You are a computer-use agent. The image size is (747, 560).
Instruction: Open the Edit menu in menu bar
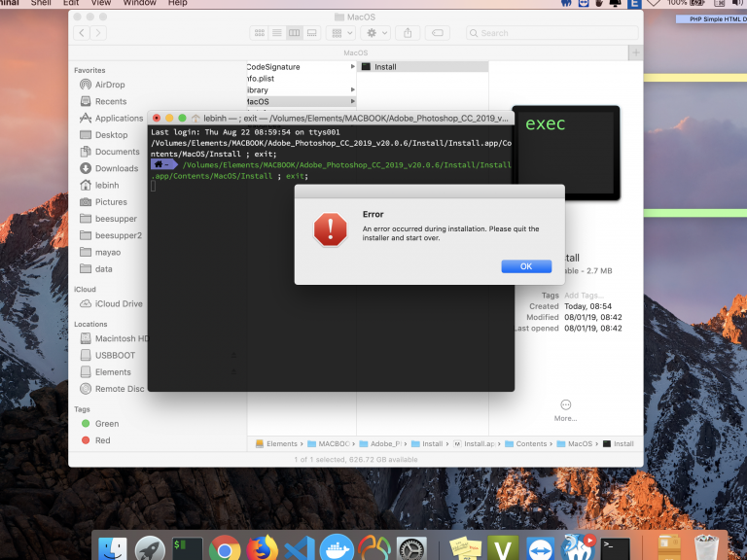pyautogui.click(x=71, y=3)
